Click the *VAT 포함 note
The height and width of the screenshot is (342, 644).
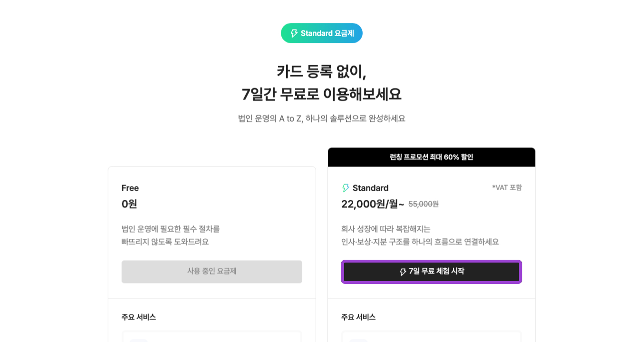pyautogui.click(x=507, y=187)
